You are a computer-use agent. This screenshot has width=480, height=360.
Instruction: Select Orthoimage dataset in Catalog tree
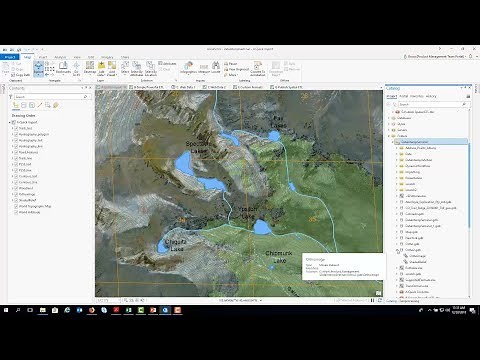pyautogui.click(x=417, y=256)
